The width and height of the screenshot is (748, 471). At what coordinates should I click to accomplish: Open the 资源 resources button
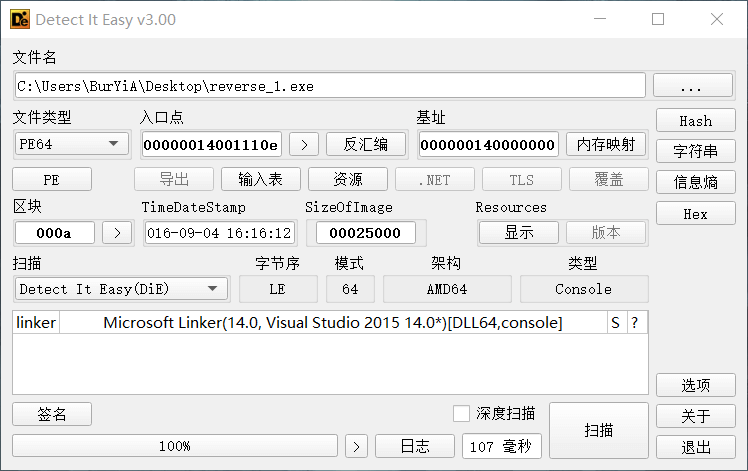pyautogui.click(x=348, y=179)
